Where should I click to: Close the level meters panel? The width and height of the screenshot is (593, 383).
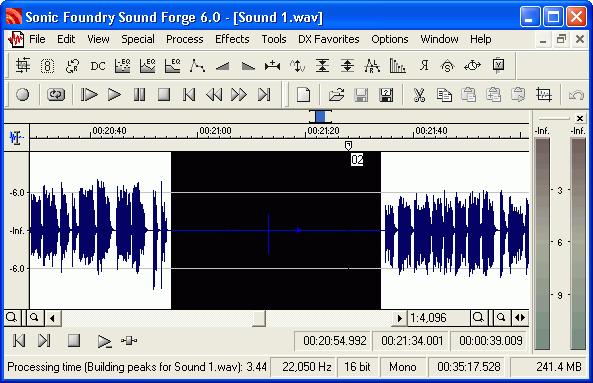(580, 119)
